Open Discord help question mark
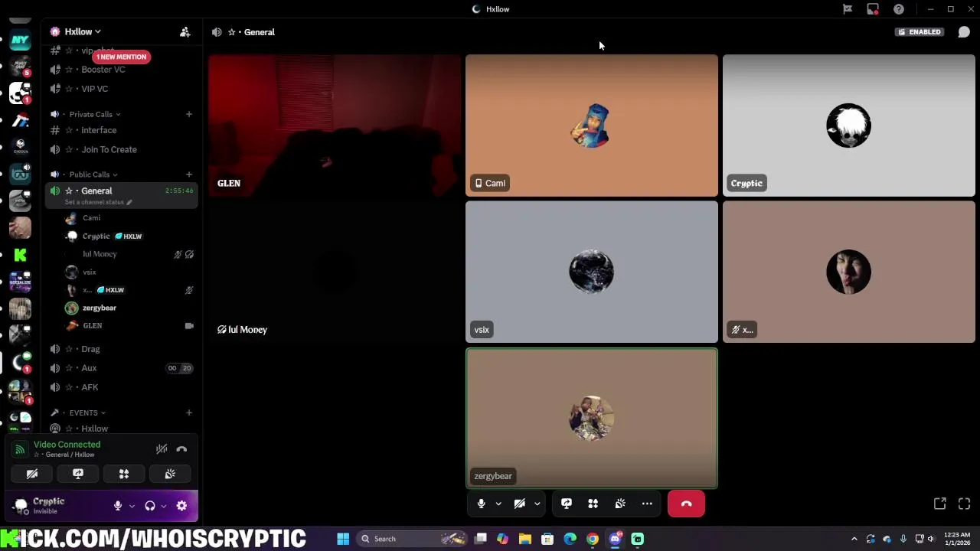Screen dimensions: 980x551 (x=899, y=9)
